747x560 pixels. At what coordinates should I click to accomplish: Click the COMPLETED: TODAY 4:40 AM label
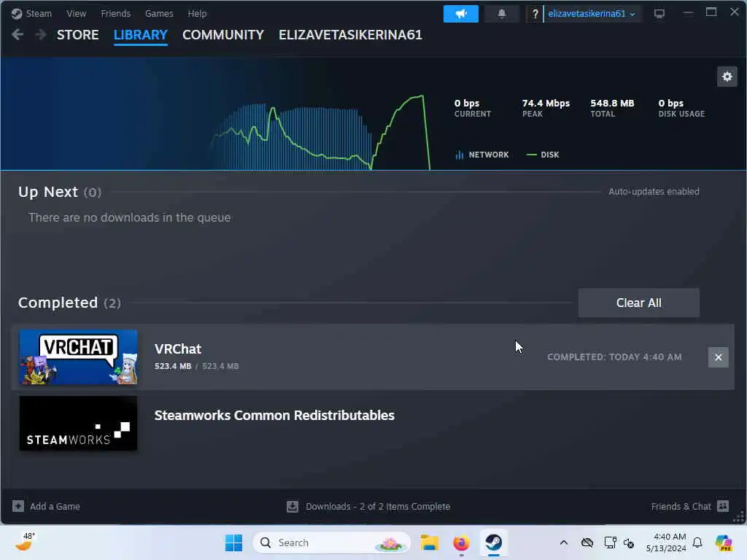[614, 357]
